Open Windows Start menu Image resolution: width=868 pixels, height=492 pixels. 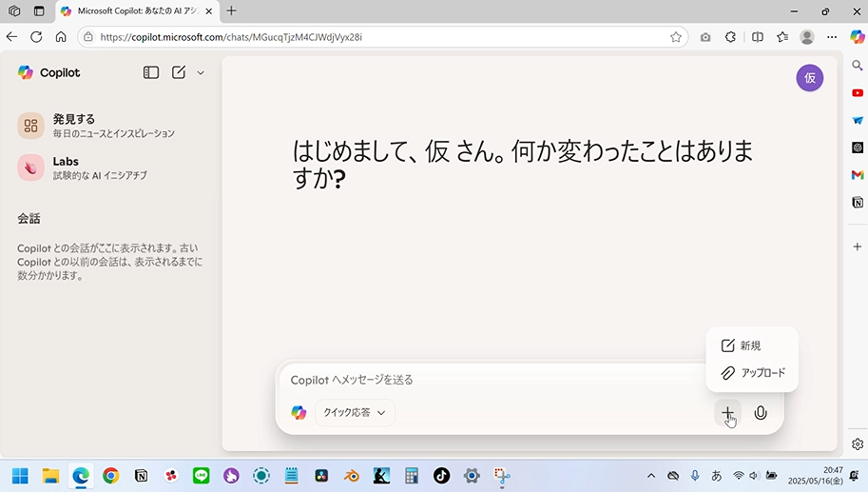click(20, 475)
